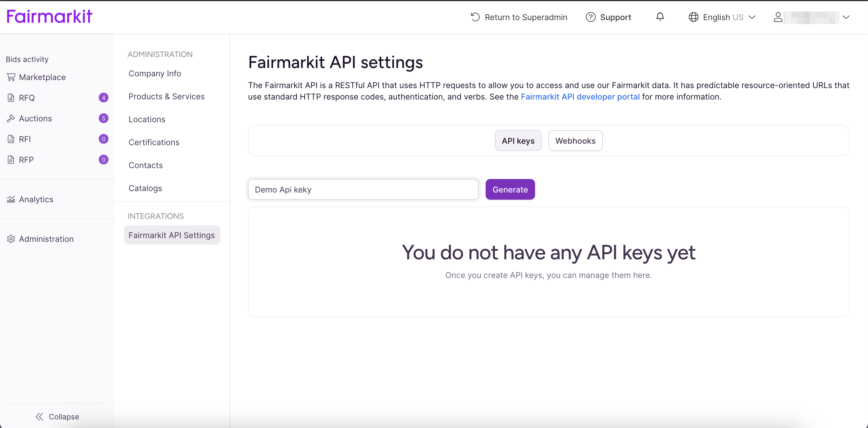Click the Support question mark icon
Image resolution: width=868 pixels, height=428 pixels.
tap(590, 17)
